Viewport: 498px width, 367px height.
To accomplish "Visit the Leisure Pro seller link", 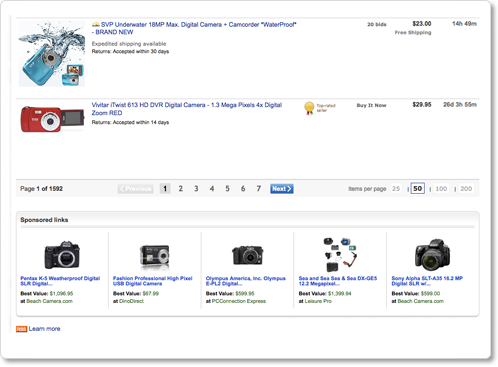I will tap(318, 301).
